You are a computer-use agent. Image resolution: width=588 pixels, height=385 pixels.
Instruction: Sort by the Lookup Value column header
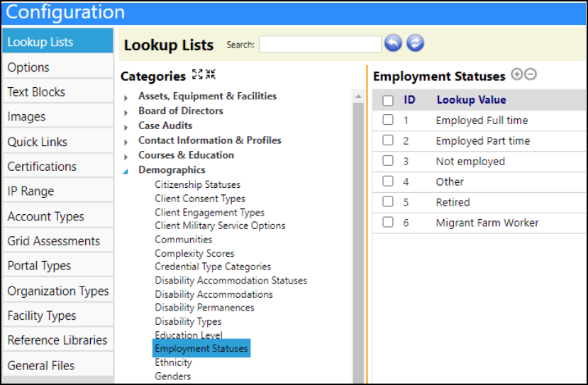point(472,100)
